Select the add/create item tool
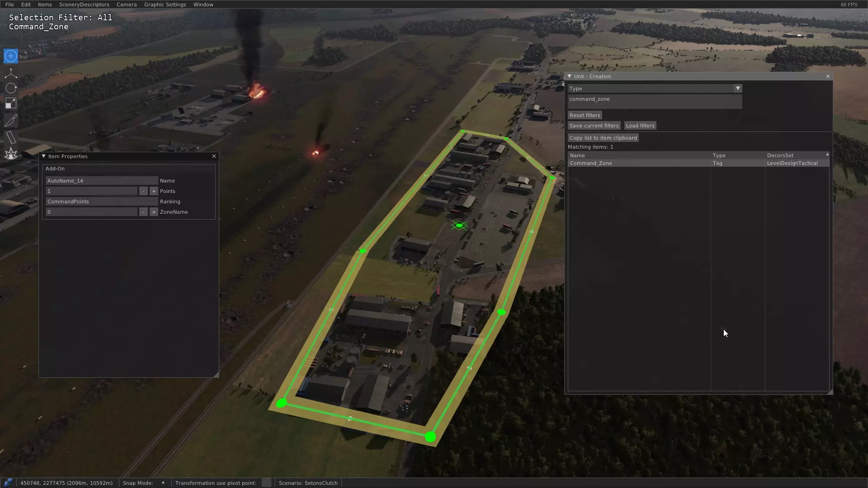This screenshot has height=488, width=868. click(x=11, y=56)
